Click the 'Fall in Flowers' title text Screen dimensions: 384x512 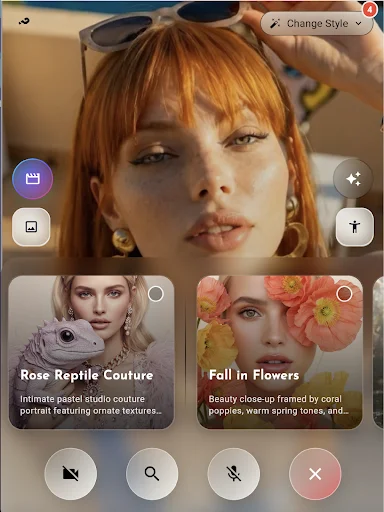254,375
